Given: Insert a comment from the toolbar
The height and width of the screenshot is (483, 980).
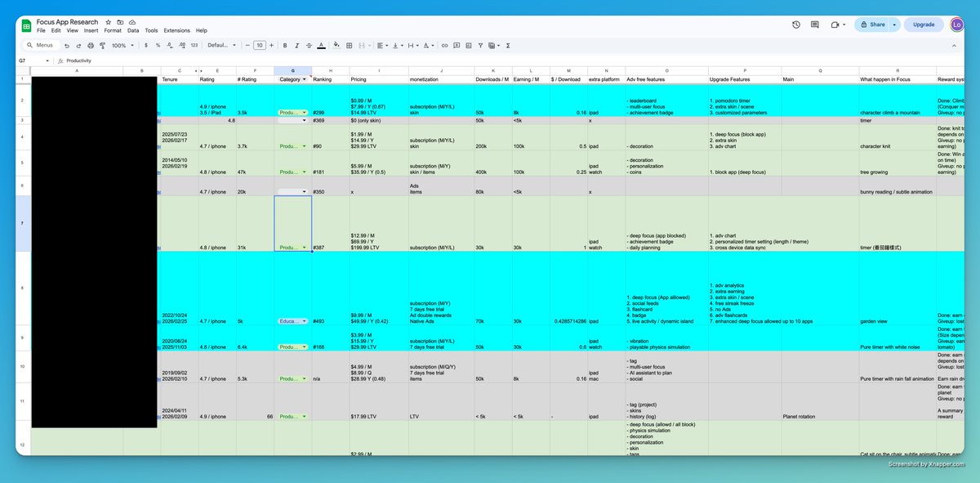Looking at the screenshot, I should tap(457, 45).
